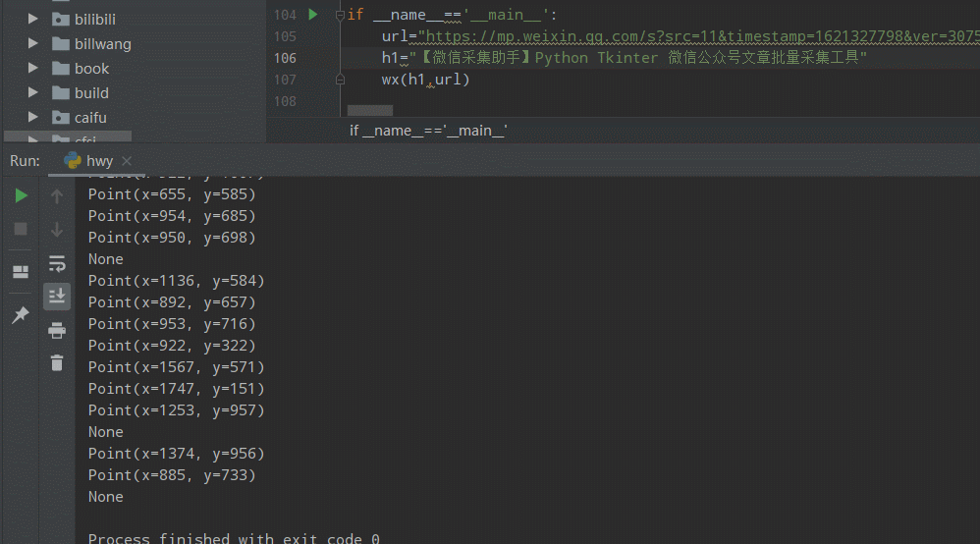
Task: Fold the code block at line 104
Action: click(x=340, y=15)
